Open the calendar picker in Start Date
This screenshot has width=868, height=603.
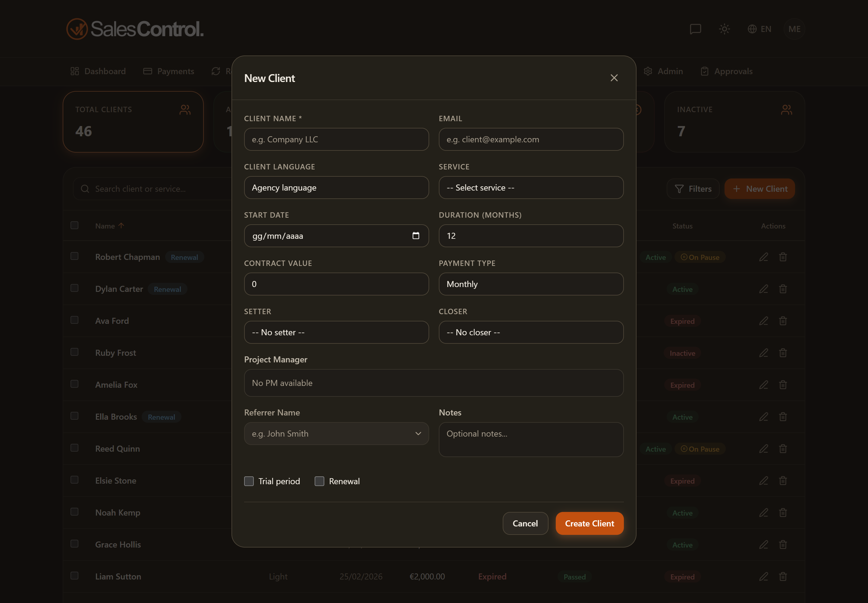tap(416, 235)
